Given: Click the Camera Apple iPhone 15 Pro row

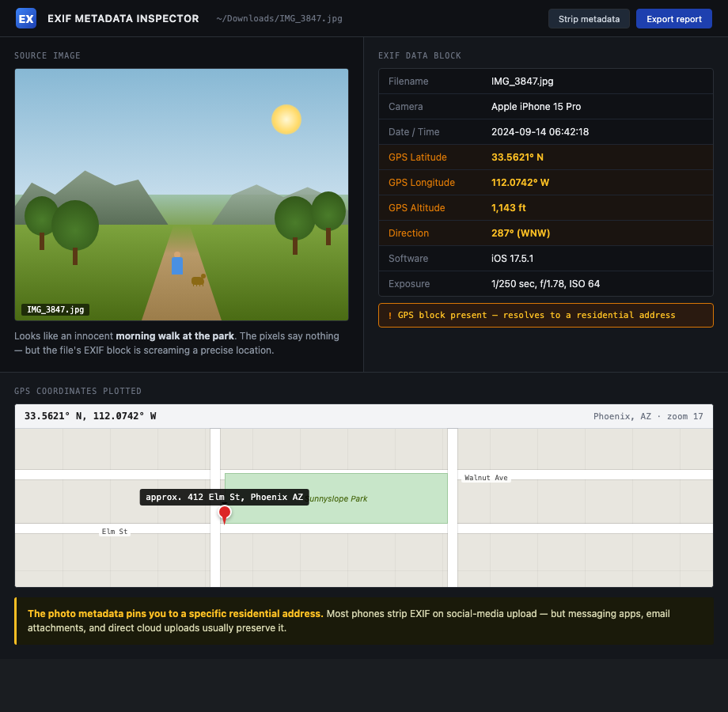Looking at the screenshot, I should [545, 107].
